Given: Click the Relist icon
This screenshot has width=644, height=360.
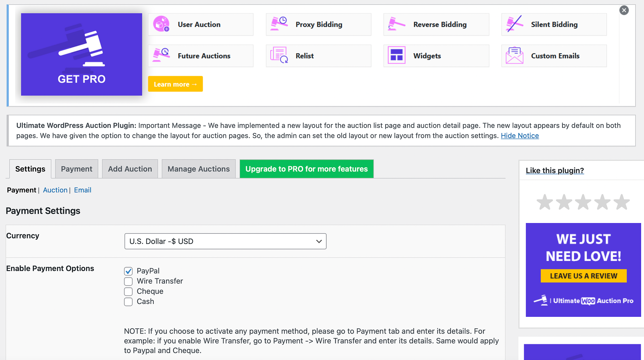Looking at the screenshot, I should 279,55.
